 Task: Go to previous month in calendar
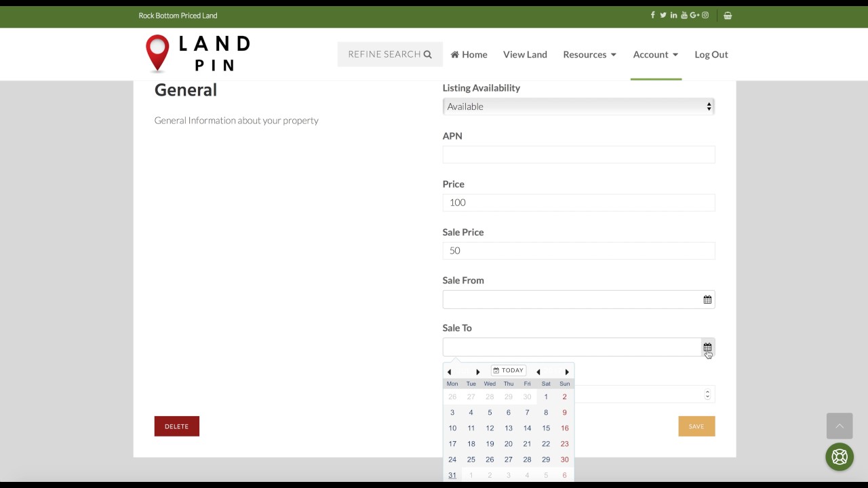449,371
